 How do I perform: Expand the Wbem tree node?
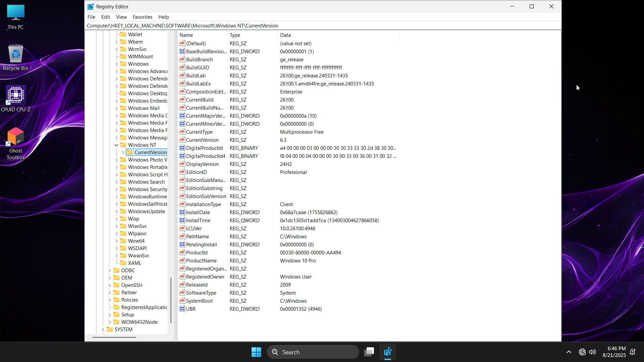[116, 42]
